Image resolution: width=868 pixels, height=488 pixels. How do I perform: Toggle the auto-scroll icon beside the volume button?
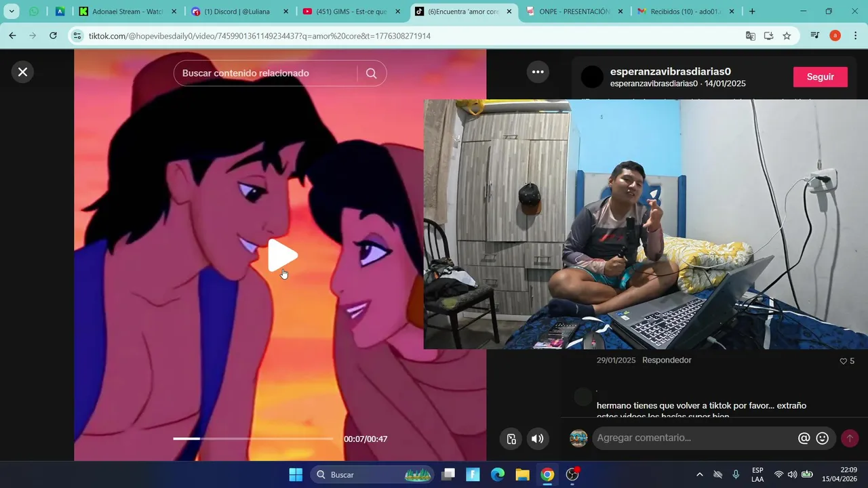point(511,439)
